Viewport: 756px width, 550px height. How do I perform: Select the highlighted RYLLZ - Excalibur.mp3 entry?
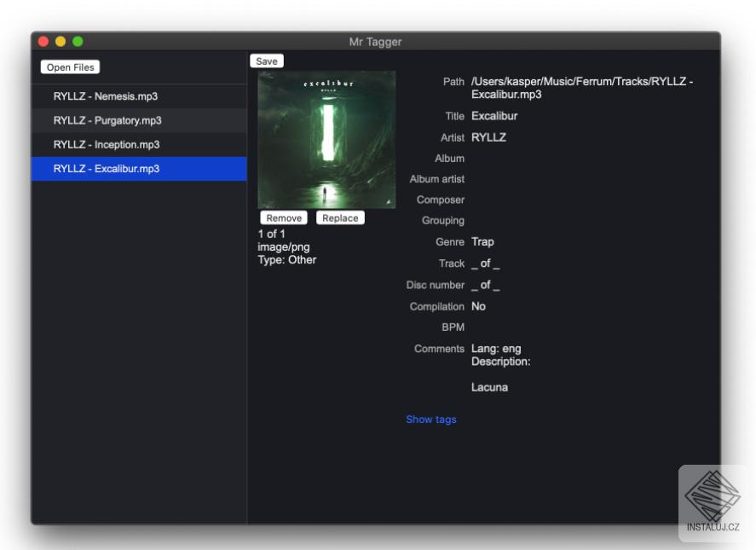tap(107, 169)
